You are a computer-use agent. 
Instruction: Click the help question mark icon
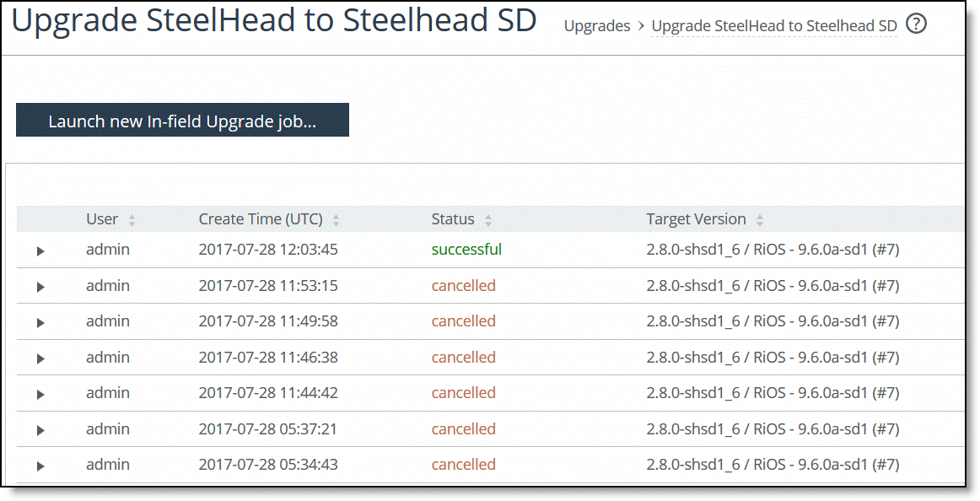pyautogui.click(x=917, y=24)
